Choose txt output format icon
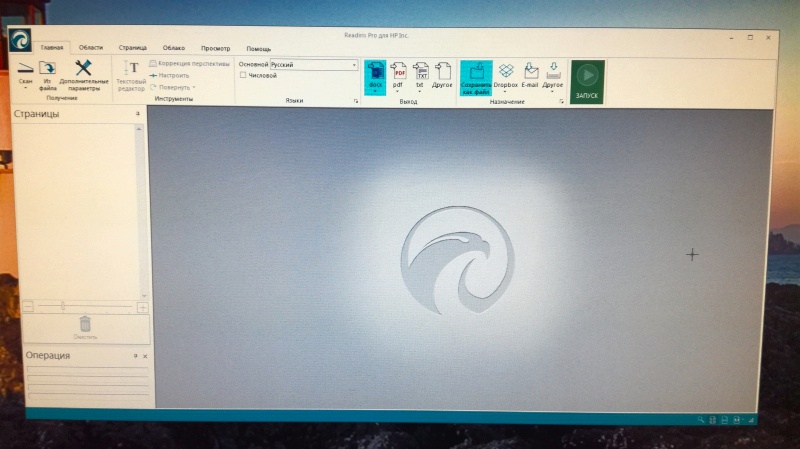Screen dimensions: 800x449 (x=421, y=73)
